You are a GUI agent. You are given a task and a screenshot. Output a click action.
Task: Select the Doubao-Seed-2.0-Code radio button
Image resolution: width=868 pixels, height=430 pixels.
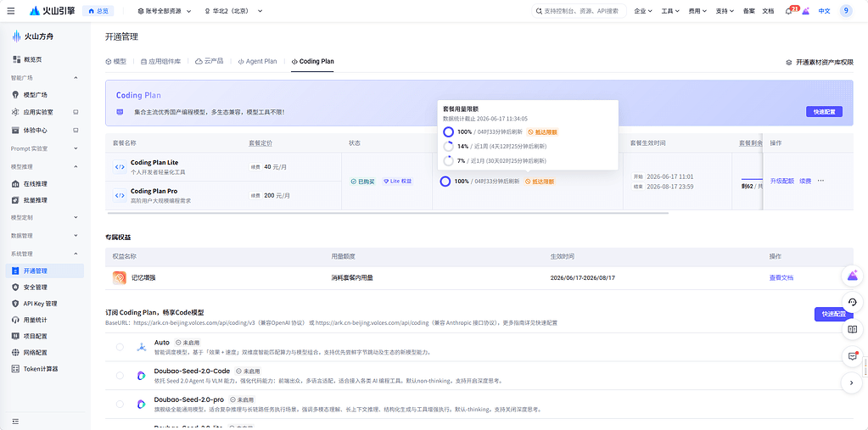pos(120,375)
